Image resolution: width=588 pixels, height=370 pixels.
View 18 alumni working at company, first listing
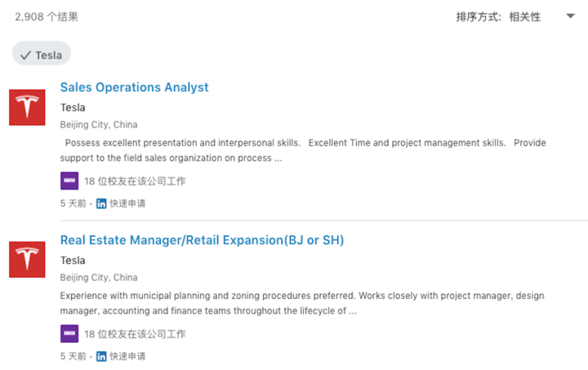(135, 181)
